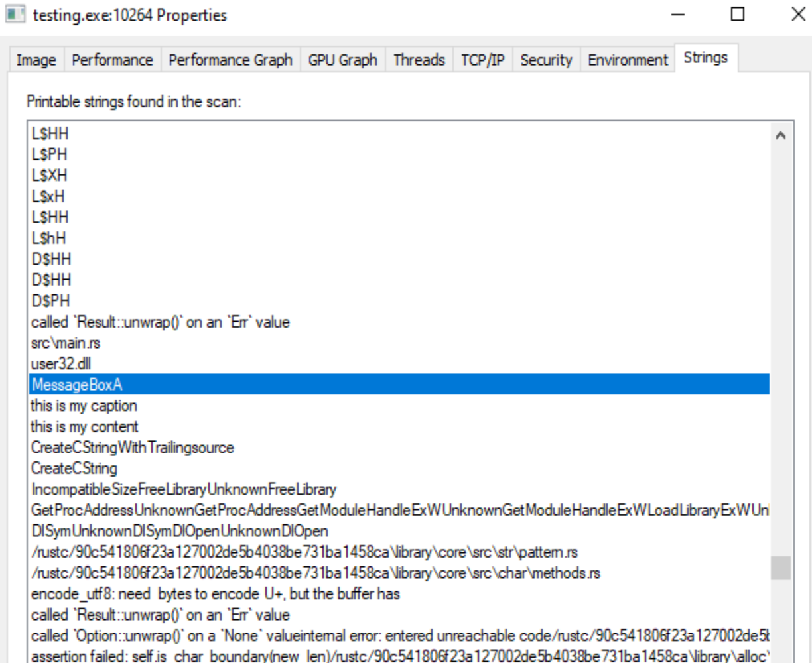
Task: Switch to the GPU Graph tab
Action: click(342, 60)
